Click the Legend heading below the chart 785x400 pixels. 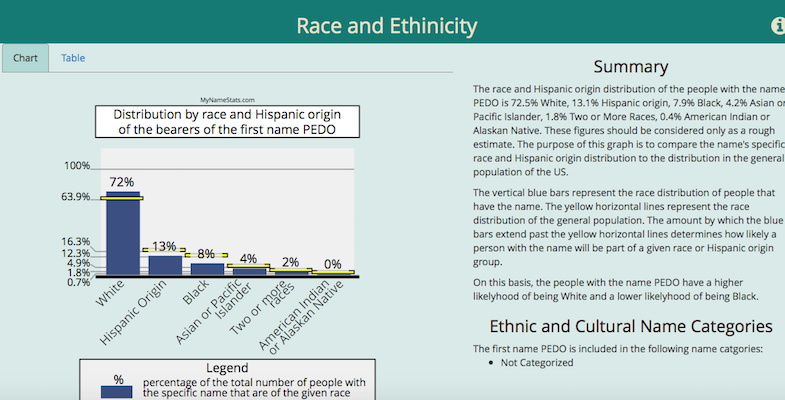(x=226, y=368)
